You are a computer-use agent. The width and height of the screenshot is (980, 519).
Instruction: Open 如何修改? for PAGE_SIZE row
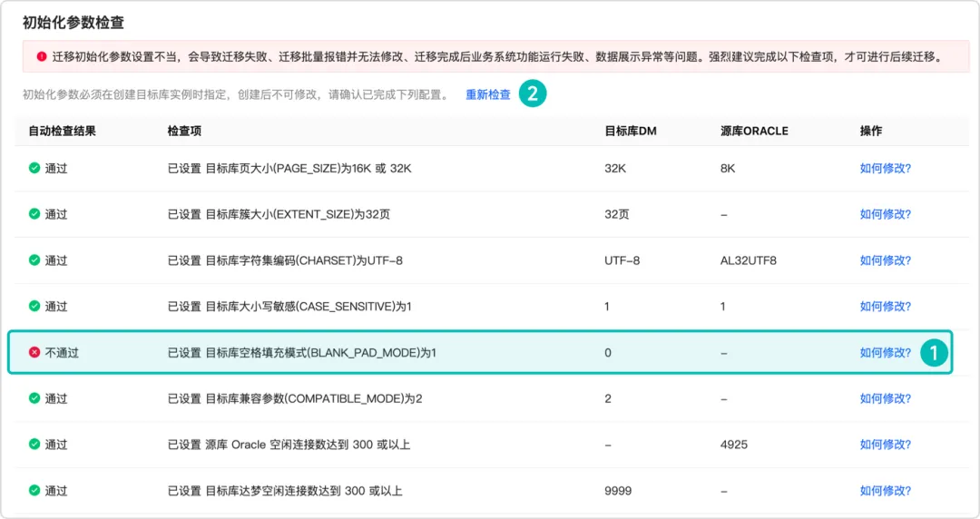click(886, 168)
